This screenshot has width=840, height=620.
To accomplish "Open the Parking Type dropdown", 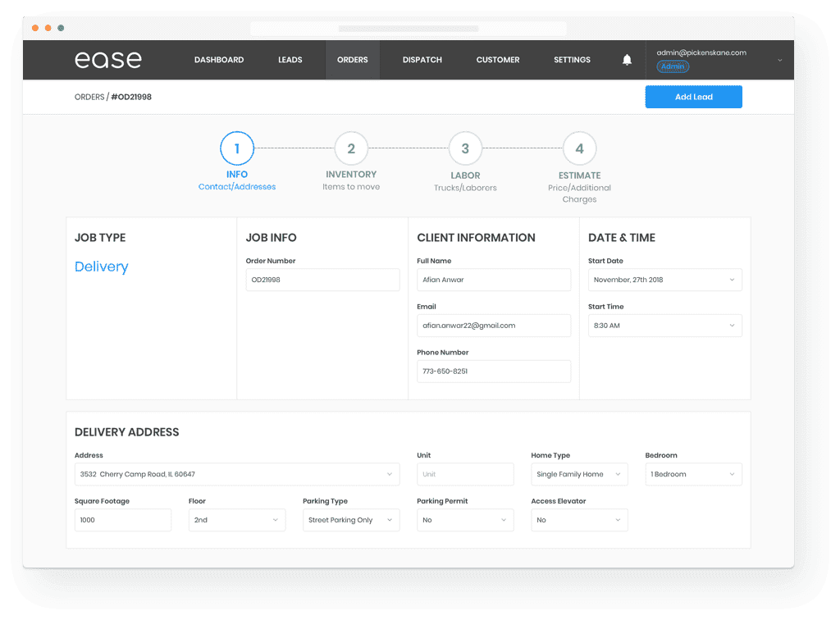I will 351,520.
